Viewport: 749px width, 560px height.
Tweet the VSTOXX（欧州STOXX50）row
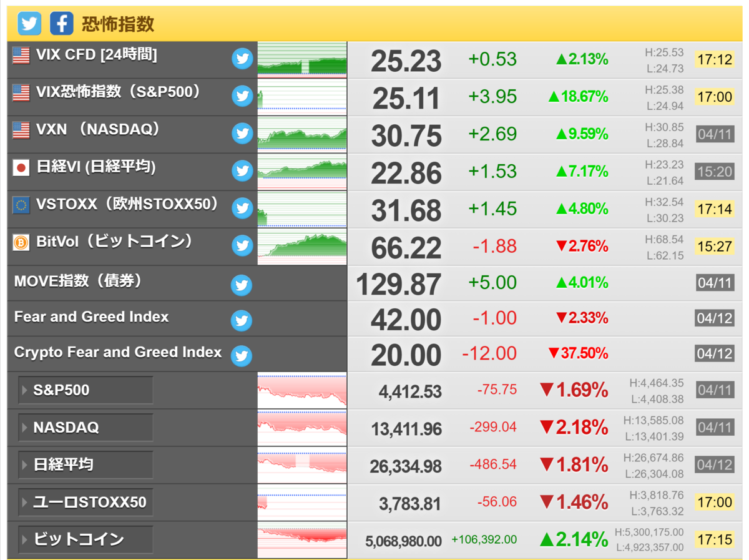pos(242,208)
